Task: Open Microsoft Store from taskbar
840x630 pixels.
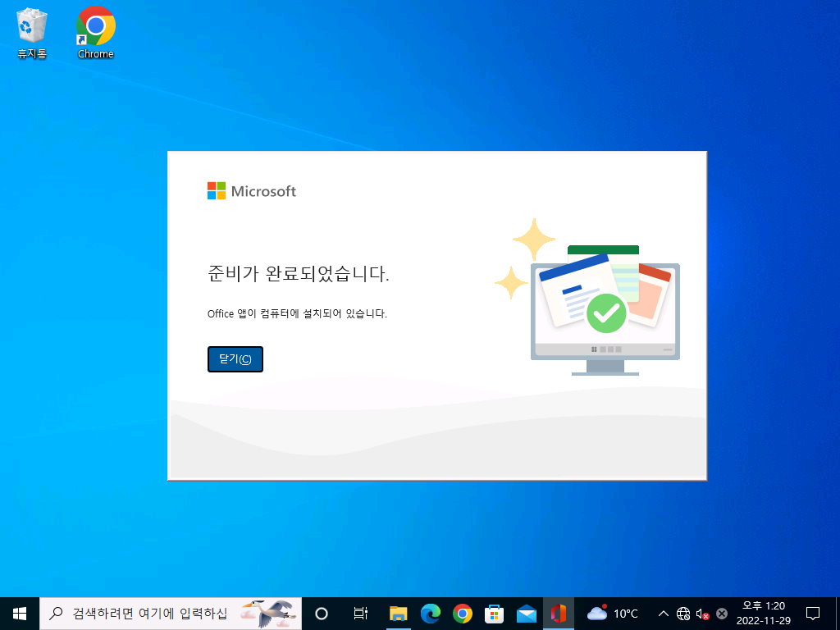Action: [494, 614]
